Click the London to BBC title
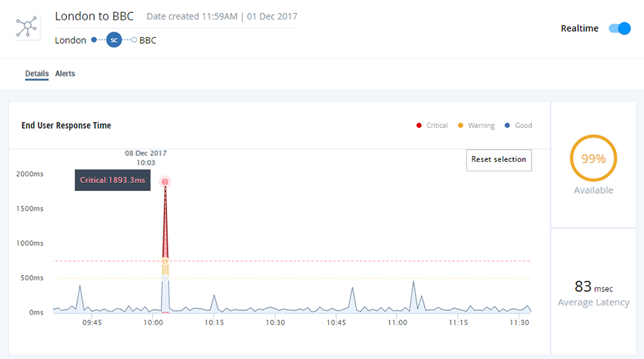644x359 pixels. click(94, 16)
